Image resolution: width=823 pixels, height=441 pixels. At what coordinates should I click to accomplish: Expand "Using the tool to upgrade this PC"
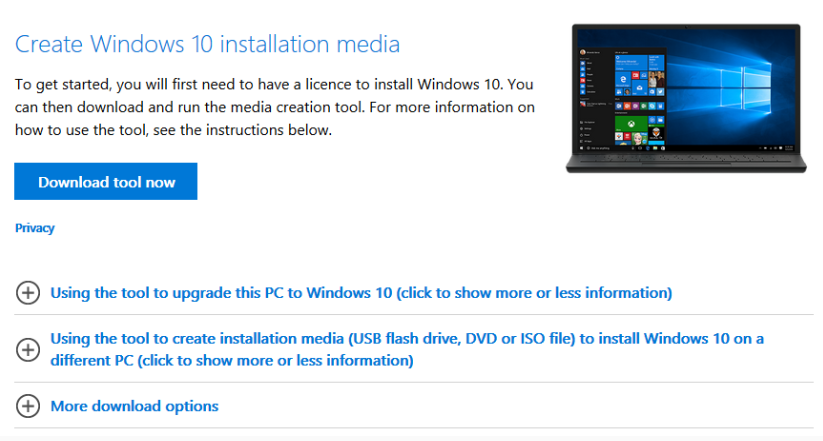360,293
